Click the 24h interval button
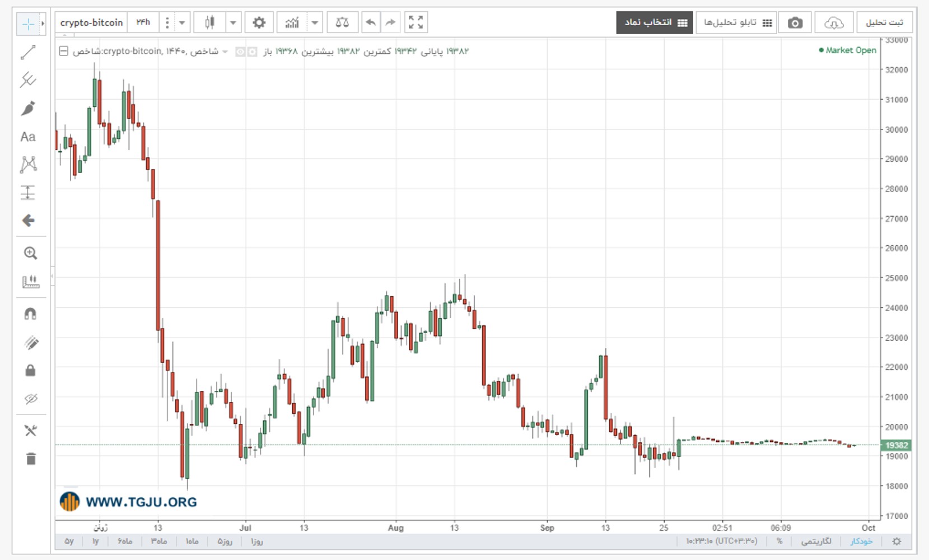929x560 pixels. [x=143, y=22]
